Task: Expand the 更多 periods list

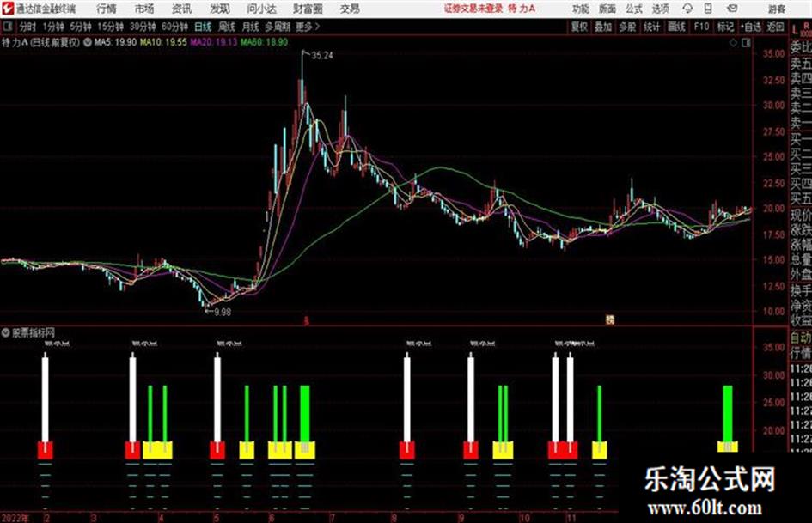Action: (x=308, y=27)
